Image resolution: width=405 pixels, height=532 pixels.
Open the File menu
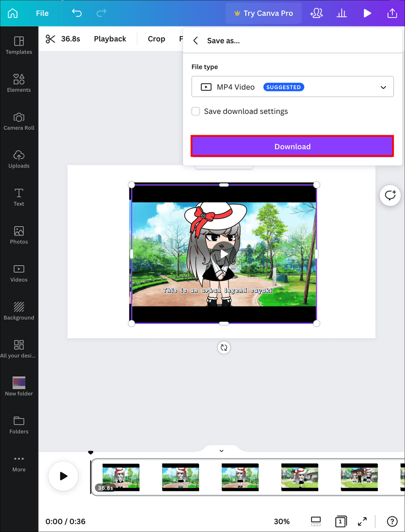[x=42, y=13]
